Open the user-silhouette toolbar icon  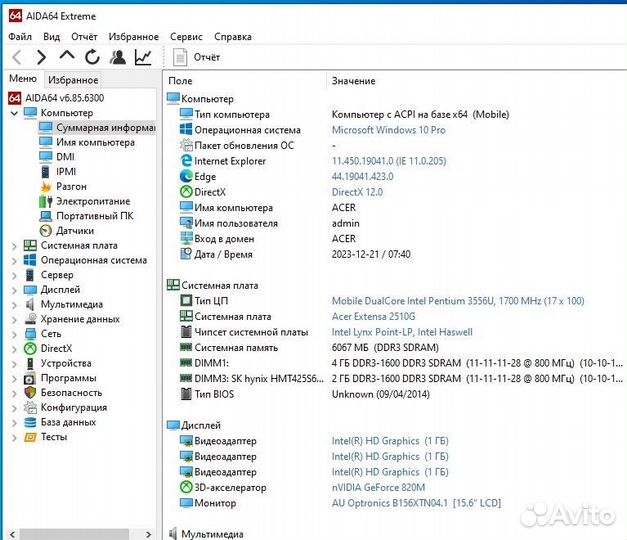118,57
